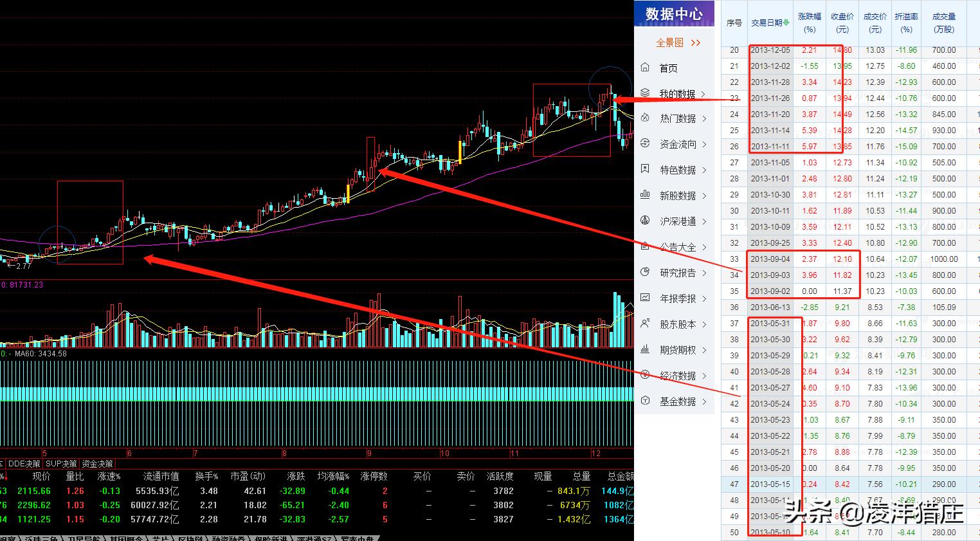
Task: Click the 折溢率 (%) column header
Action: pos(907,23)
